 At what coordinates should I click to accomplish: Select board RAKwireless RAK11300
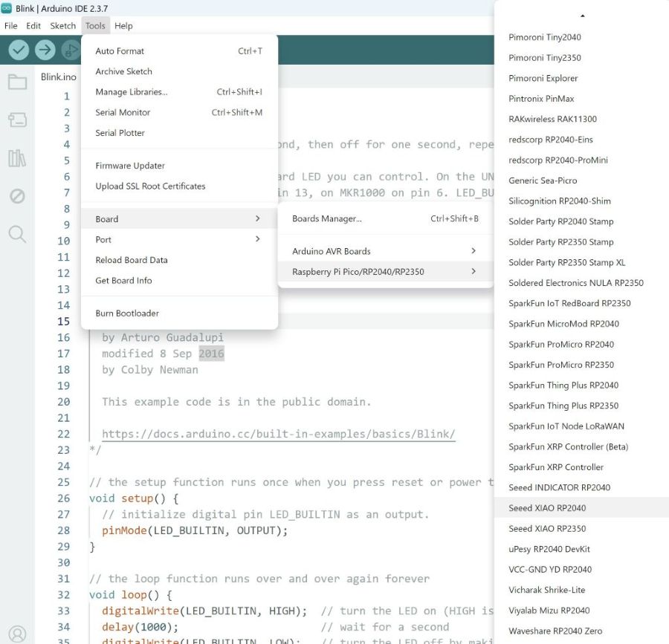point(581,119)
